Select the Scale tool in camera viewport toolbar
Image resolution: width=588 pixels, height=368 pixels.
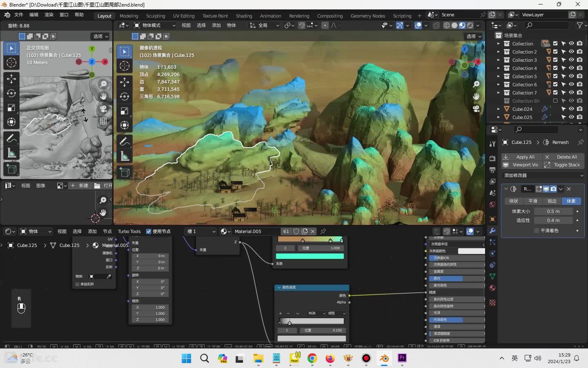point(125,111)
